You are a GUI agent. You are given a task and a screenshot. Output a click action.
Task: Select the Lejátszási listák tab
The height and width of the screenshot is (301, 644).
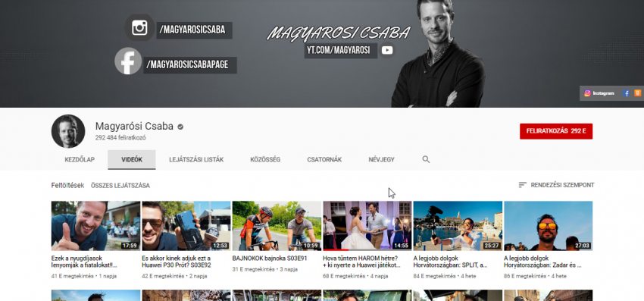tap(196, 159)
